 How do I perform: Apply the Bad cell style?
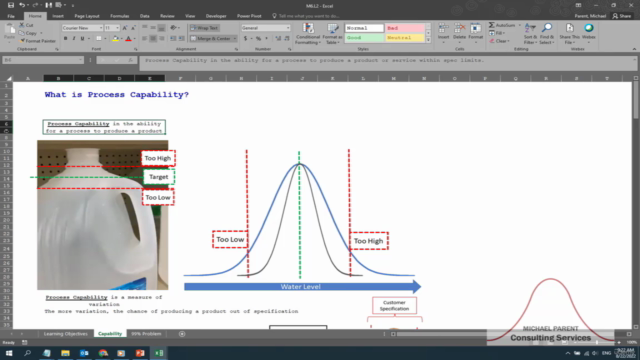[x=405, y=28]
